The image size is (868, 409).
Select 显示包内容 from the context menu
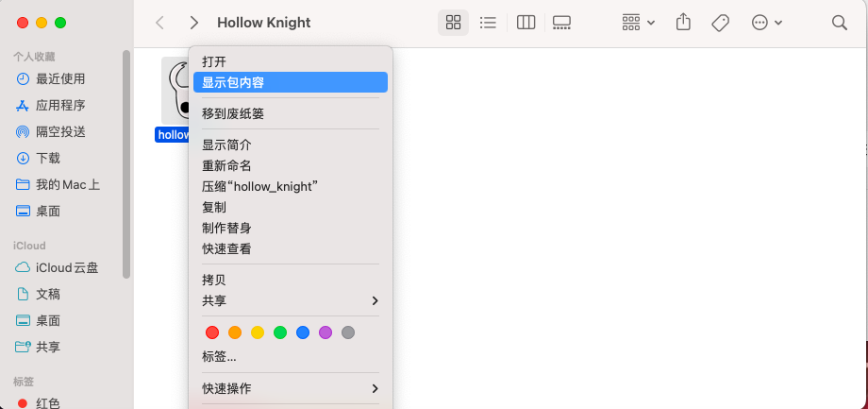click(289, 82)
